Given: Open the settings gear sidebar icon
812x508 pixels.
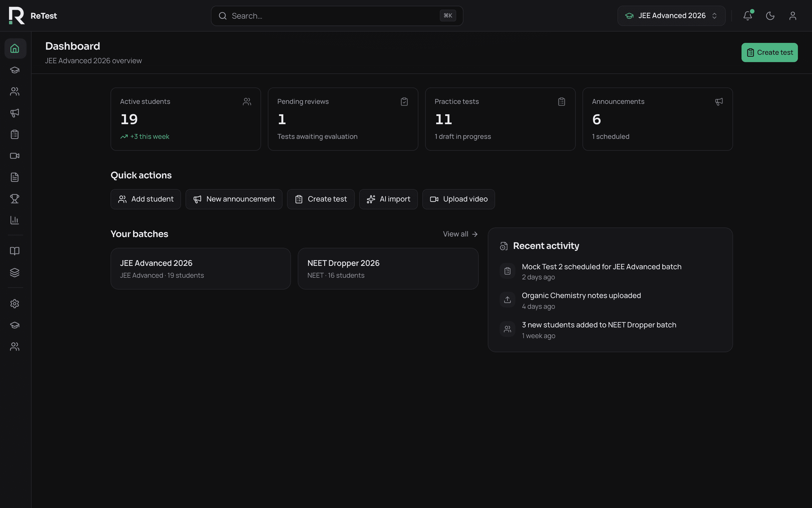Looking at the screenshot, I should tap(15, 304).
